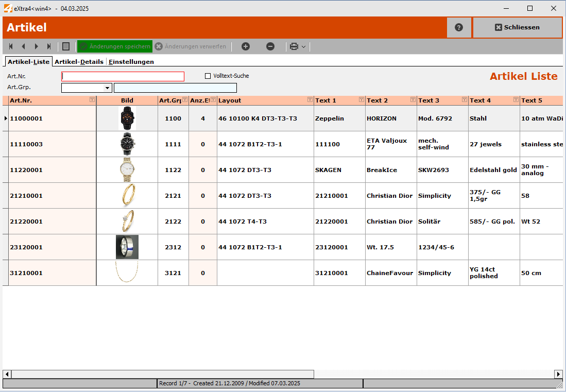
Task: Click the Art.Nr. search input field
Action: (x=123, y=77)
